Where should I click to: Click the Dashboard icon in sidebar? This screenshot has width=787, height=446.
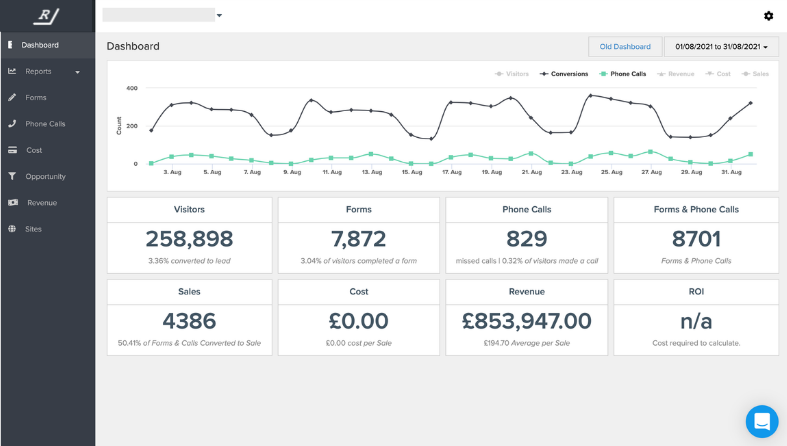tap(10, 45)
